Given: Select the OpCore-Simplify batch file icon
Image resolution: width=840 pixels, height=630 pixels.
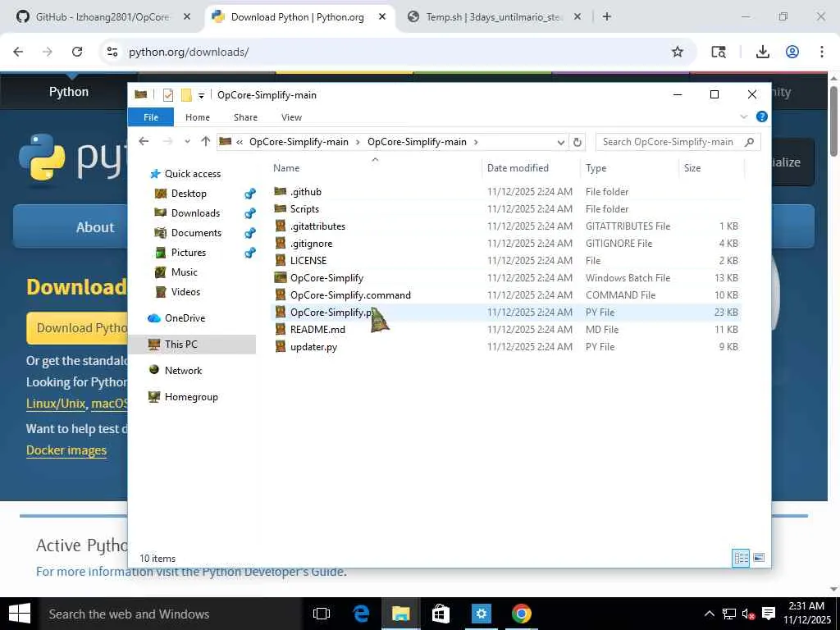Looking at the screenshot, I should pos(281,277).
